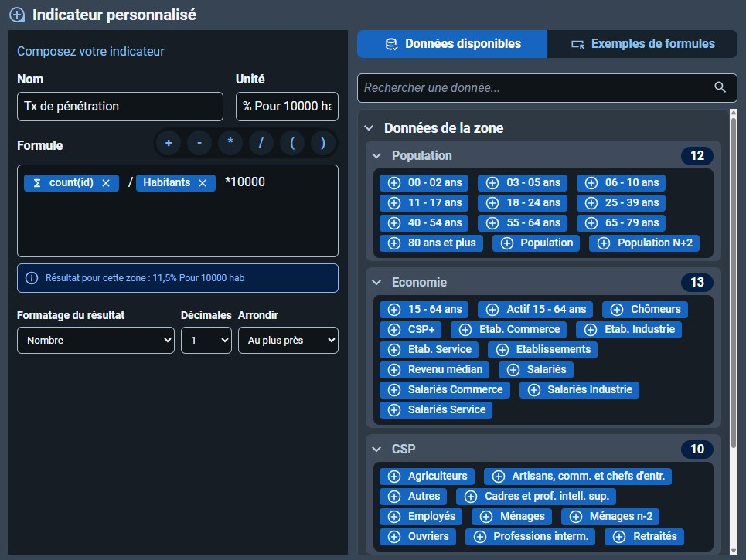
Task: Focus the Rechercher une donnée search box
Action: 547,88
